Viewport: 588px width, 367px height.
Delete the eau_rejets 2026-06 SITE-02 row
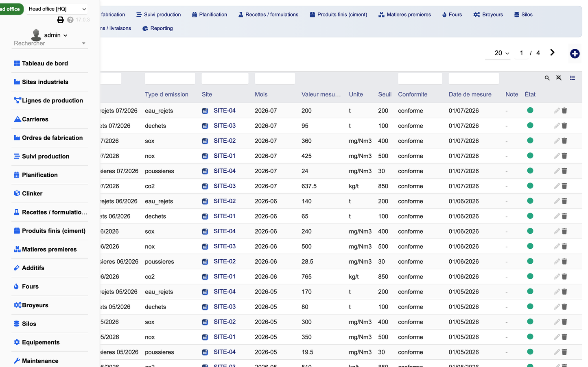point(564,201)
